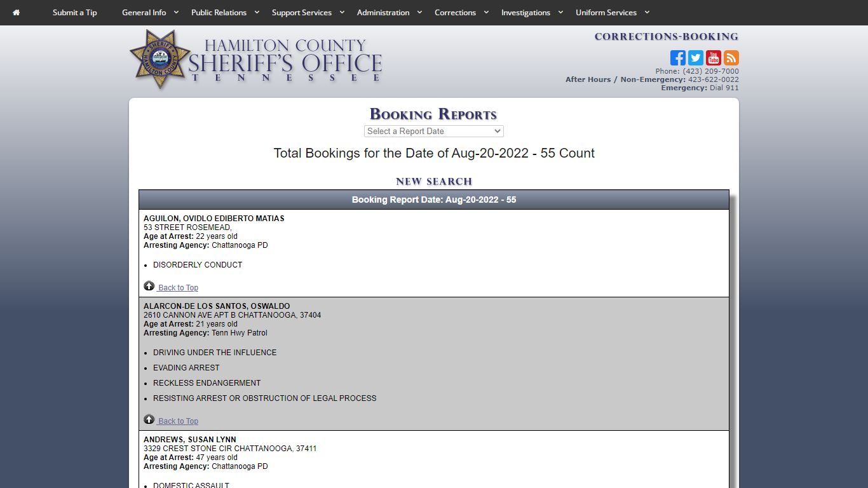Expand the General Info chevron
Viewport: 868px width, 488px height.
click(176, 13)
